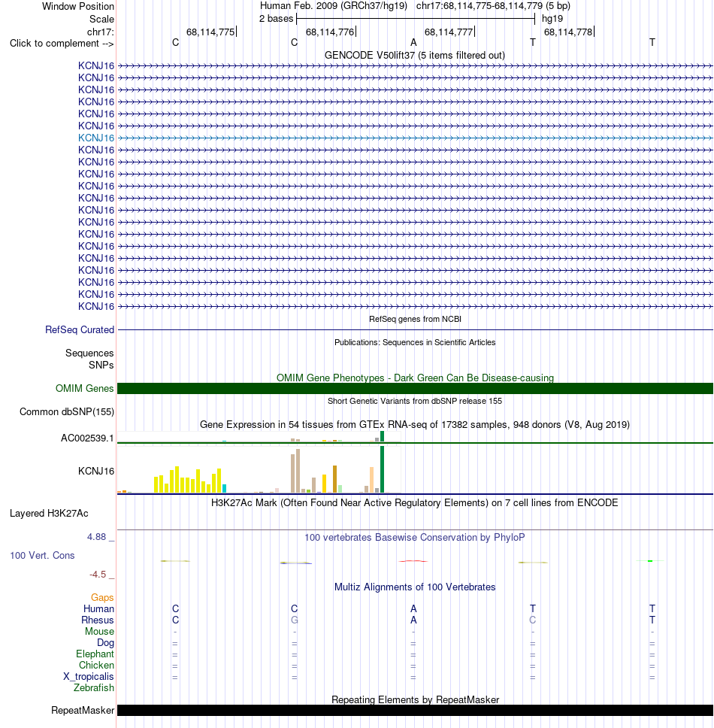The width and height of the screenshot is (714, 728).
Task: Click position marker 68,114,777 on ruler
Action: point(449,32)
